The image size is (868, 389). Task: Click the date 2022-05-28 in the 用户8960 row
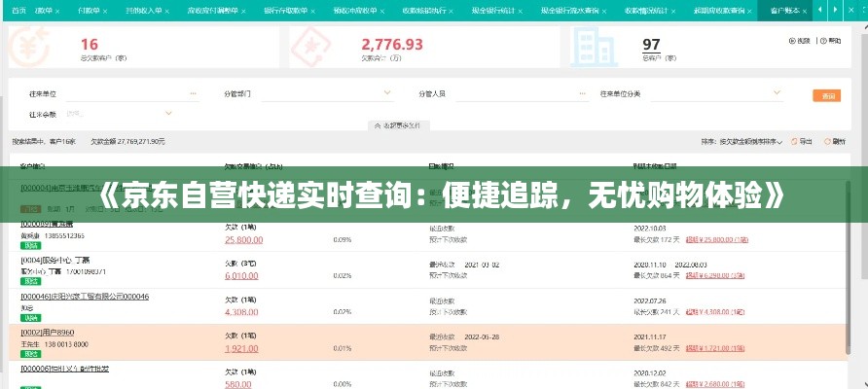tap(482, 336)
